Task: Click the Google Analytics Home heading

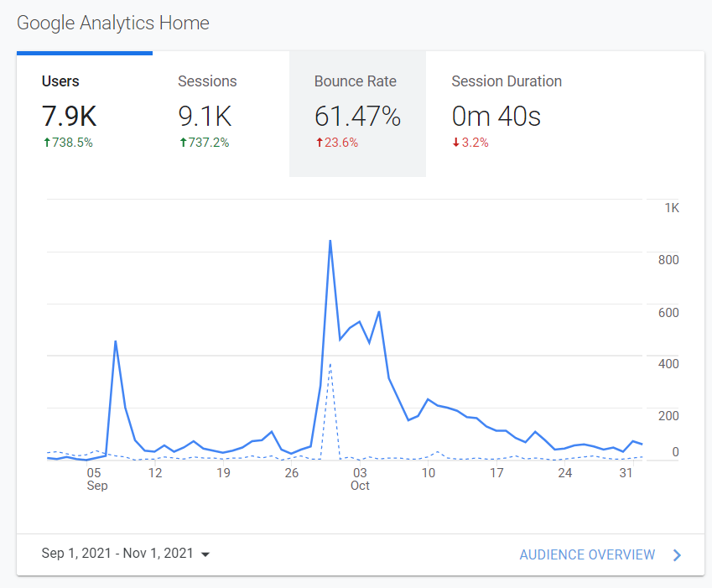Action: [113, 23]
